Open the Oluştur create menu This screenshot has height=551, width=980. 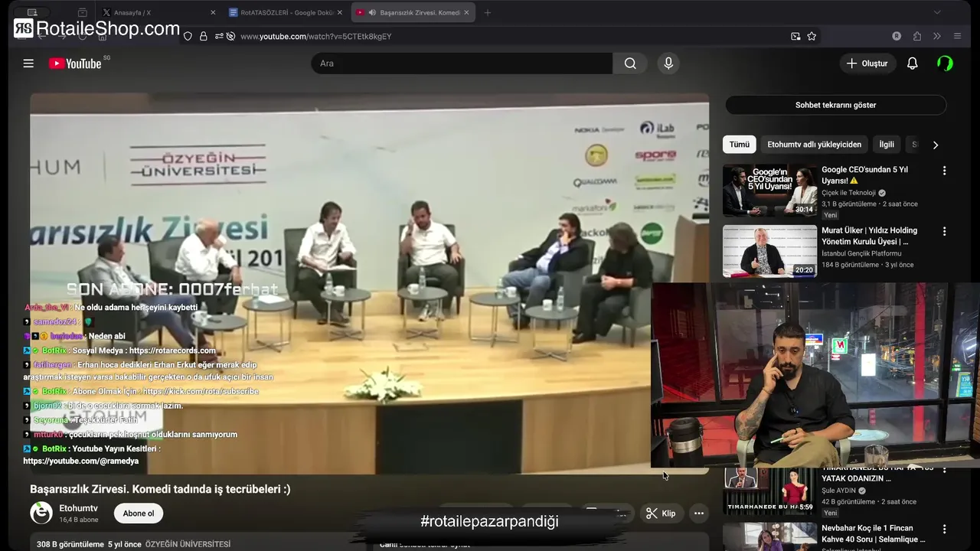point(867,64)
